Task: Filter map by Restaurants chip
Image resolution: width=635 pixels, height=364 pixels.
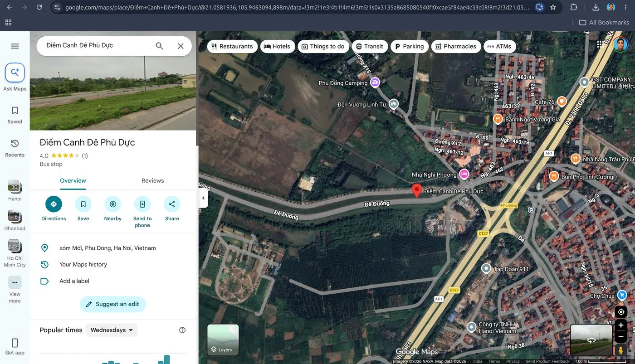Action: click(x=233, y=46)
